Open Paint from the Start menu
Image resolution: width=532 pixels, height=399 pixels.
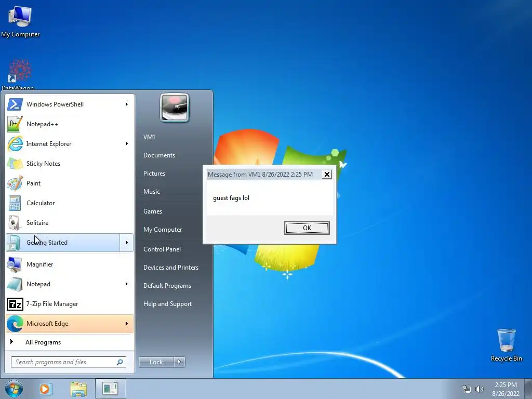(70, 183)
